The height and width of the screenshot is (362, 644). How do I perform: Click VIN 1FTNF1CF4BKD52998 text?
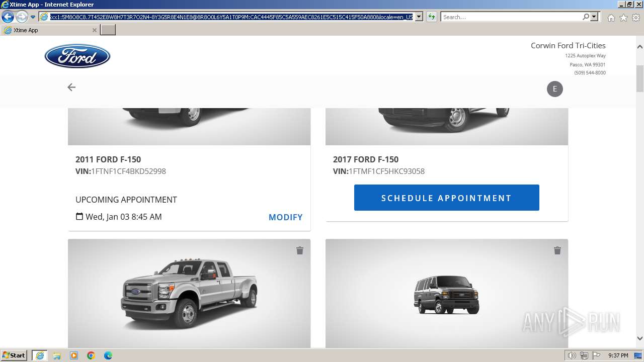[121, 171]
